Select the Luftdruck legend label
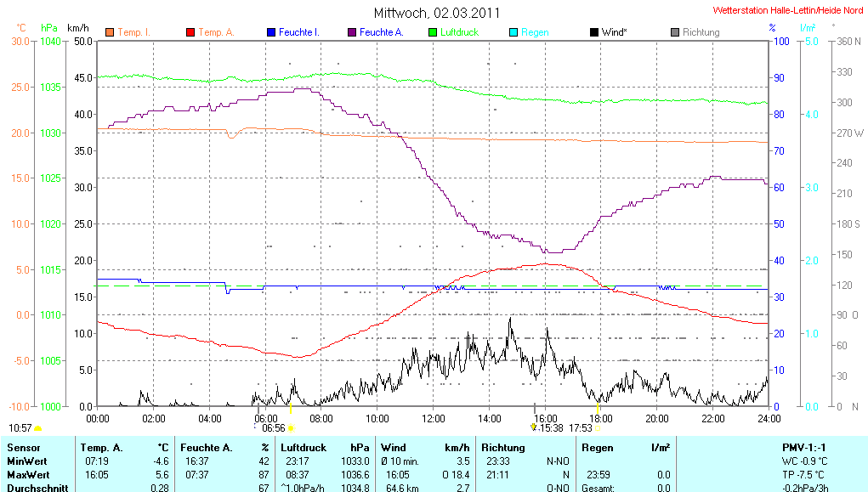This screenshot has height=492, width=868. [459, 32]
